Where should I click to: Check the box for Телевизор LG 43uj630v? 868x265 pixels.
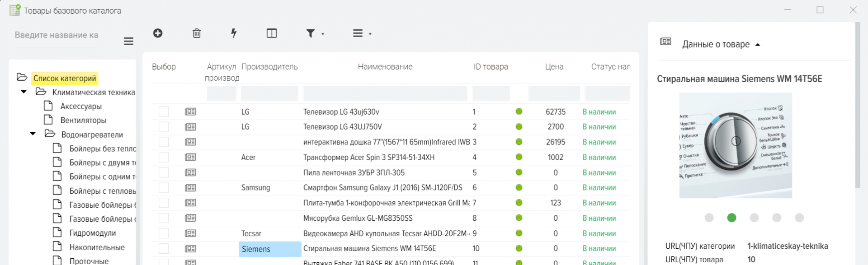(x=164, y=112)
